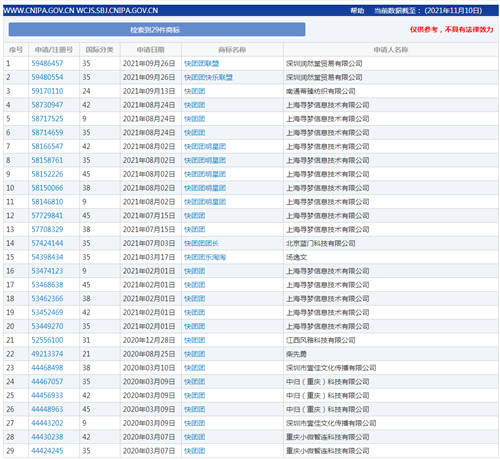500x460 pixels.
Task: Open registration number 59170110
Action: [x=47, y=91]
